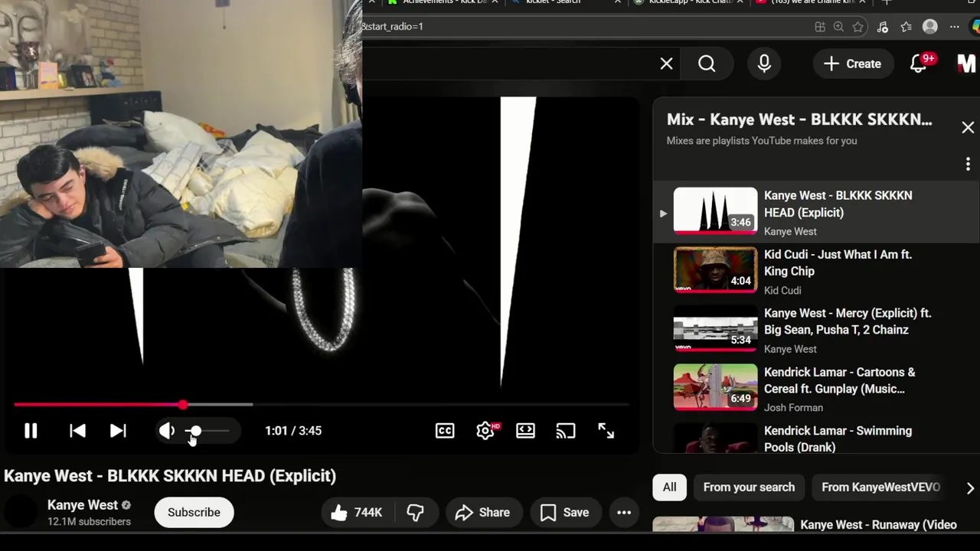Open the player settings gear

point(485,431)
